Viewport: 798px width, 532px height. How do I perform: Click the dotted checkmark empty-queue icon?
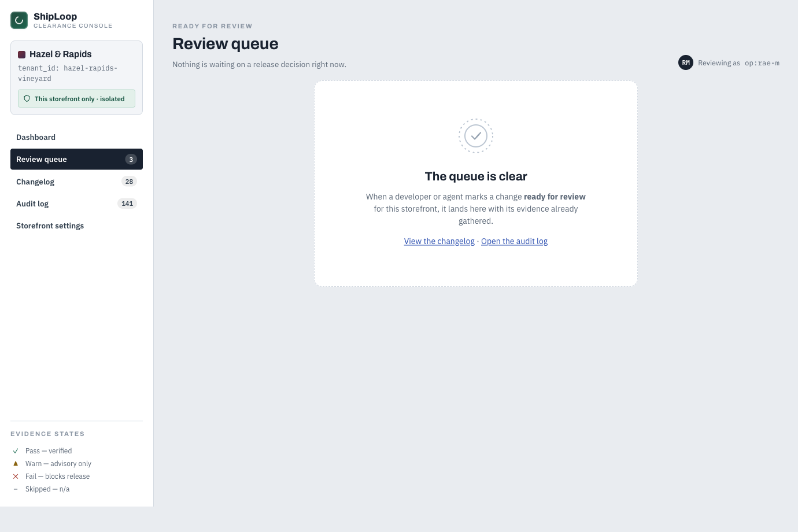(x=476, y=136)
